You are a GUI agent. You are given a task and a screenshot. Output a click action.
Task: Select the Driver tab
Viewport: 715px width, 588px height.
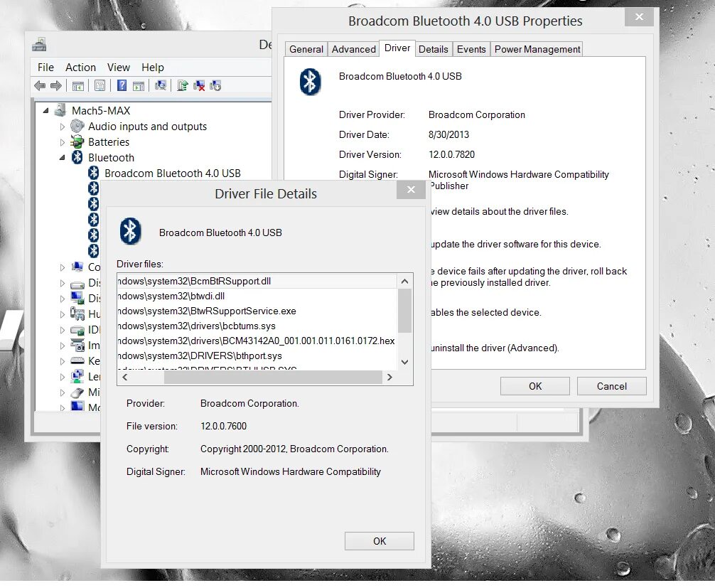point(397,48)
